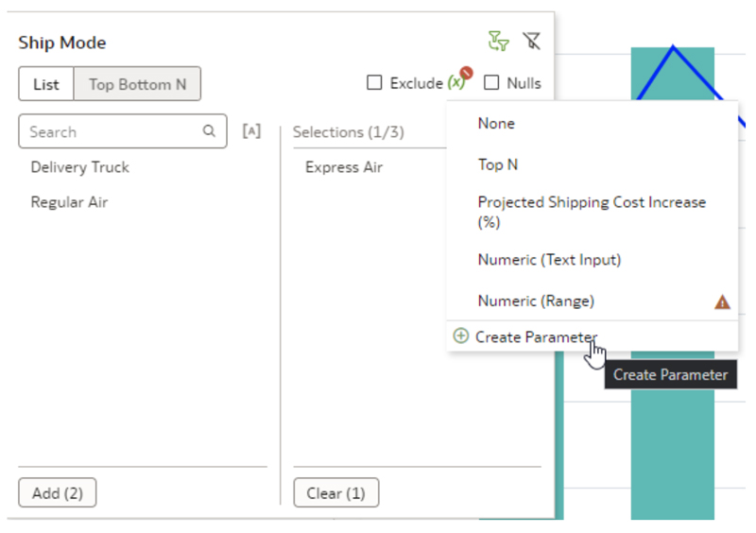This screenshot has height=533, width=756.
Task: Select Delivery Truck from the available list
Action: (80, 167)
